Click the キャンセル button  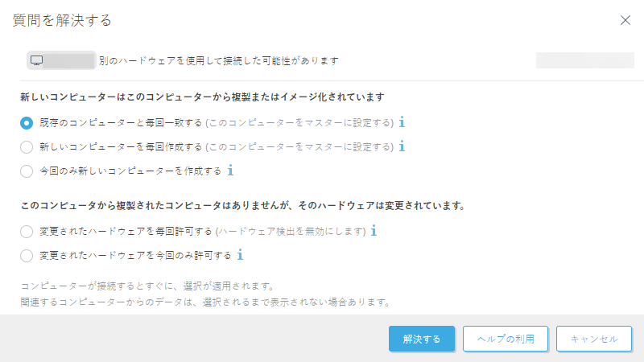pyautogui.click(x=594, y=339)
